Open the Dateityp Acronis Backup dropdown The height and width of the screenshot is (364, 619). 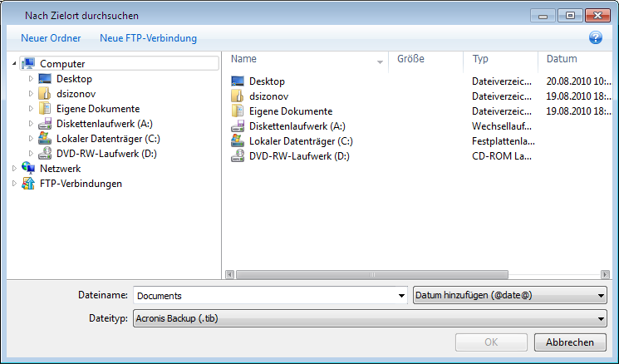370,318
